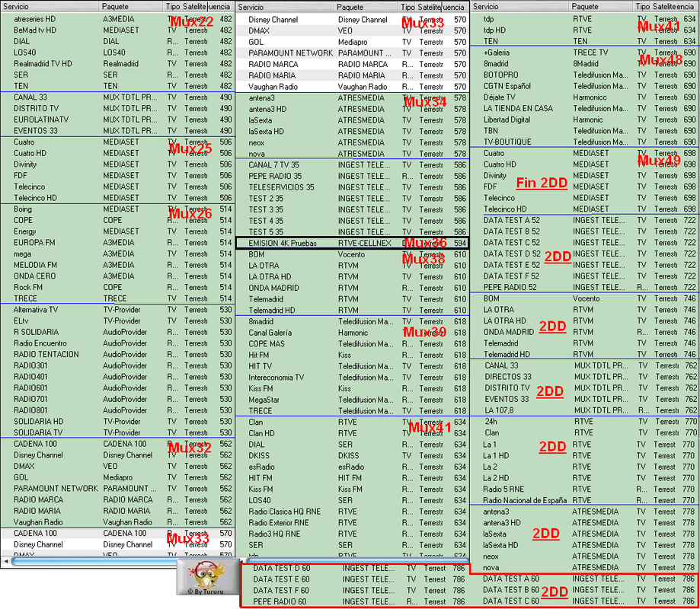Viewport: 700px width, 609px height.
Task: Select the esRadio service row
Action: (352, 467)
